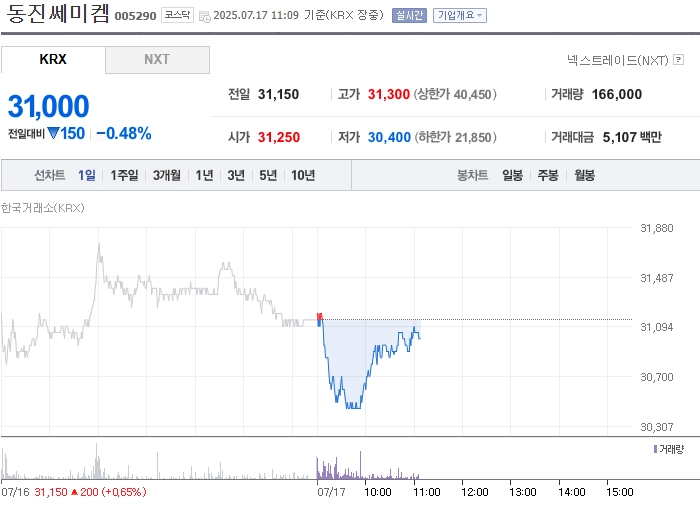Click the 31,880 y-axis label
The image size is (700, 505).
(656, 228)
